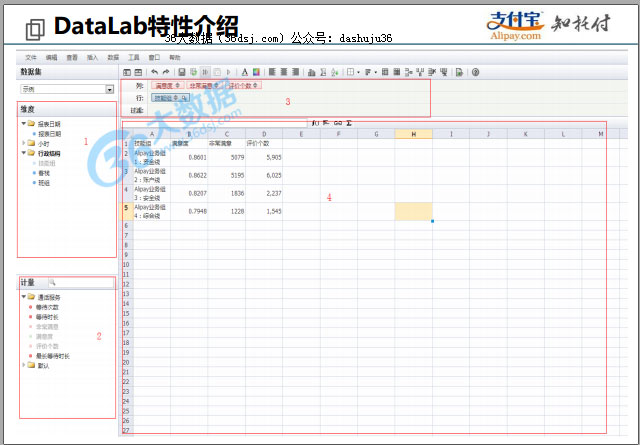640x445 pixels.
Task: Click the first panel layout icon
Action: click(x=127, y=72)
